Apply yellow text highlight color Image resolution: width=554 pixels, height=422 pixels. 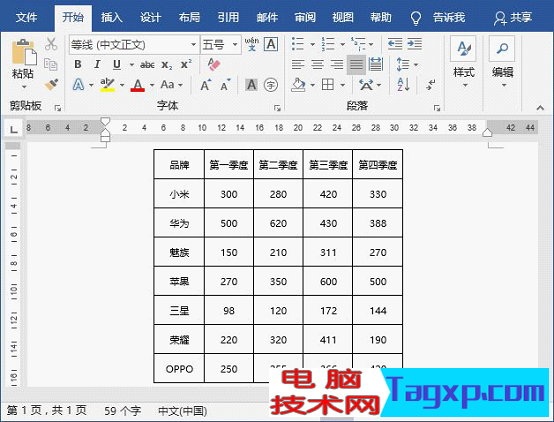tap(107, 85)
